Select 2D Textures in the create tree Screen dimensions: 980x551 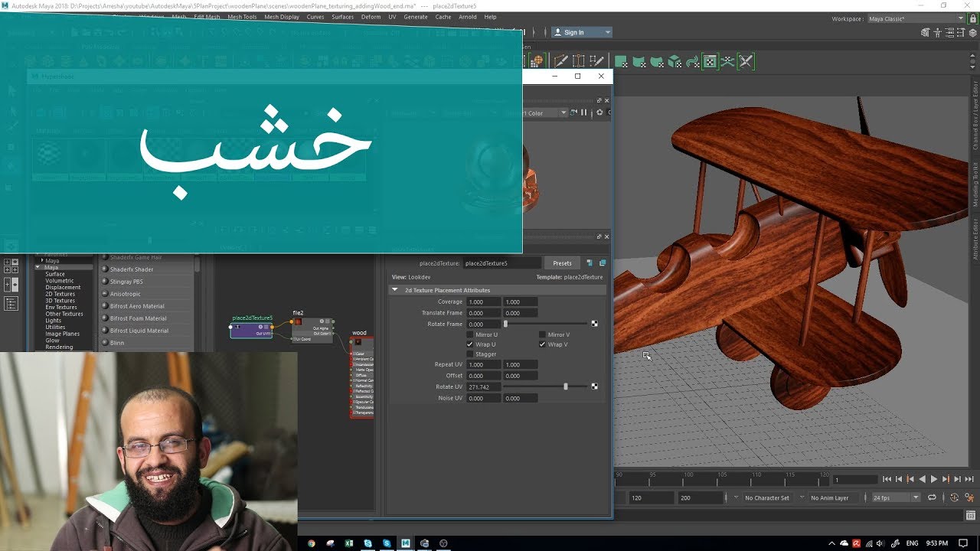pyautogui.click(x=60, y=294)
